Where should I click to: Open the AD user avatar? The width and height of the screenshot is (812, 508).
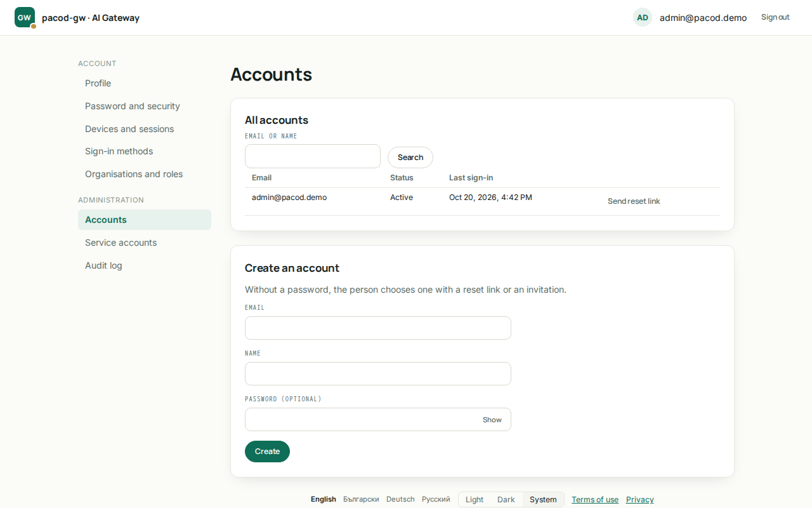(x=643, y=17)
